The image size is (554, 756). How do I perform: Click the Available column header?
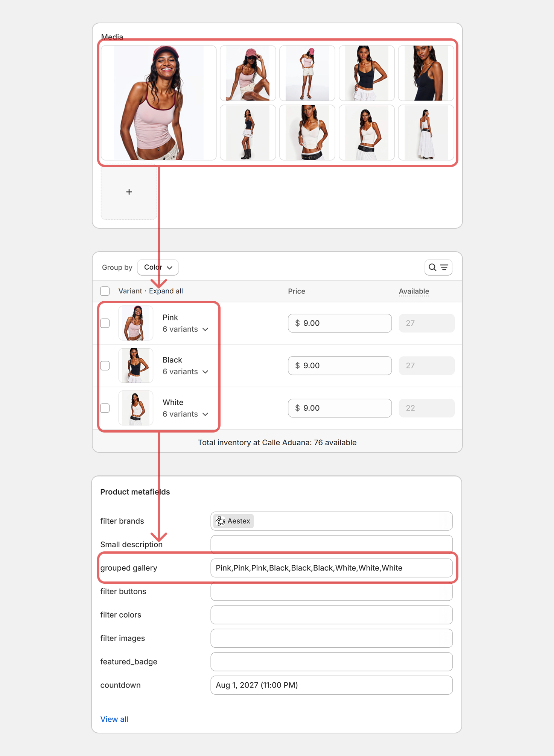point(414,291)
